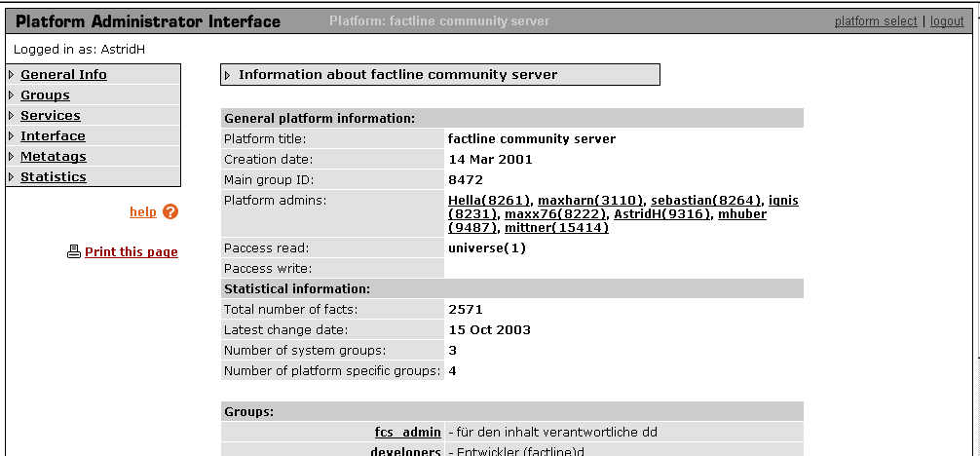This screenshot has height=456, width=980.
Task: Click the printer icon beside Print this page
Action: coord(74,251)
